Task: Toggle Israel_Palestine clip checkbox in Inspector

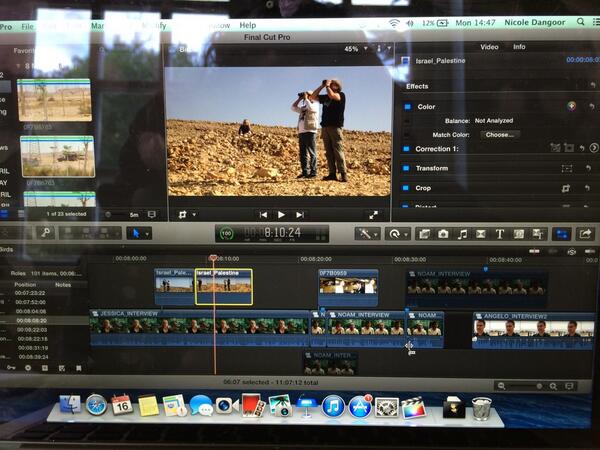Action: point(405,61)
